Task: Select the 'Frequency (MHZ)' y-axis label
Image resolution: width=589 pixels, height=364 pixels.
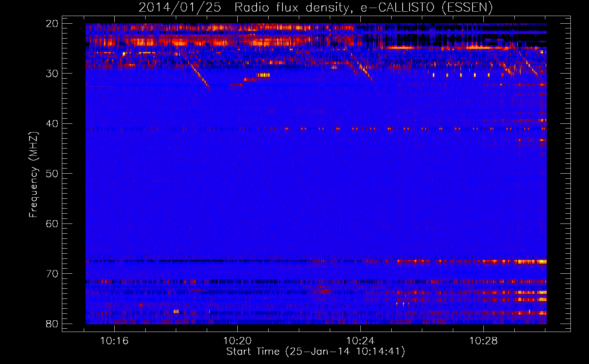Action: click(33, 175)
